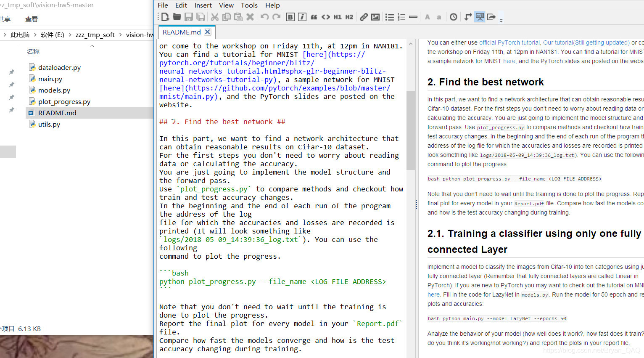Insert a hyperlink with chain icon

(364, 17)
